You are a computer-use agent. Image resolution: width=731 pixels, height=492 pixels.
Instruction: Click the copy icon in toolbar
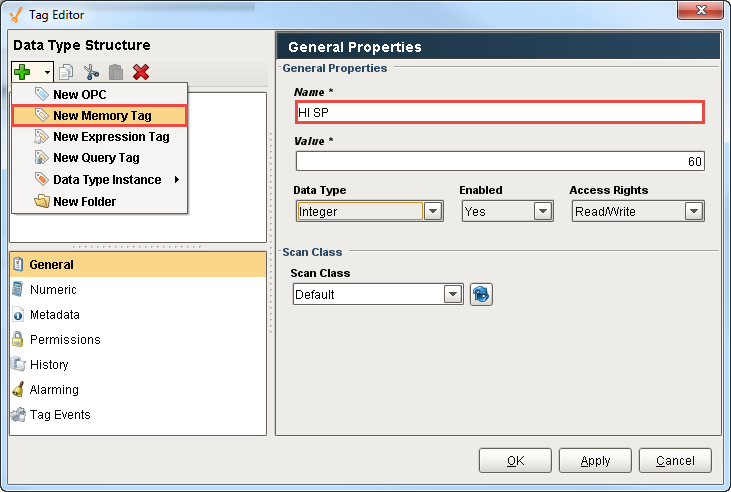[67, 72]
